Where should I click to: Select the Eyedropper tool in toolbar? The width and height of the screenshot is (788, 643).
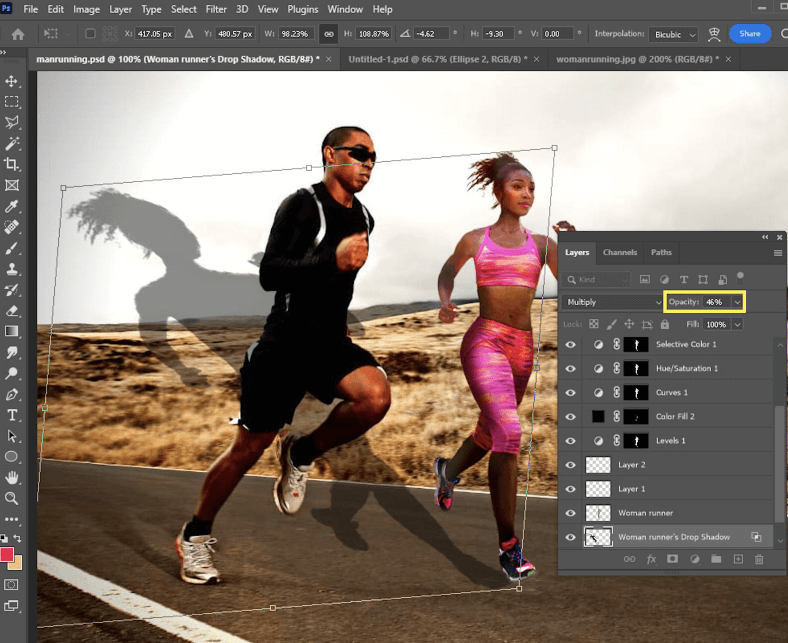(x=12, y=206)
